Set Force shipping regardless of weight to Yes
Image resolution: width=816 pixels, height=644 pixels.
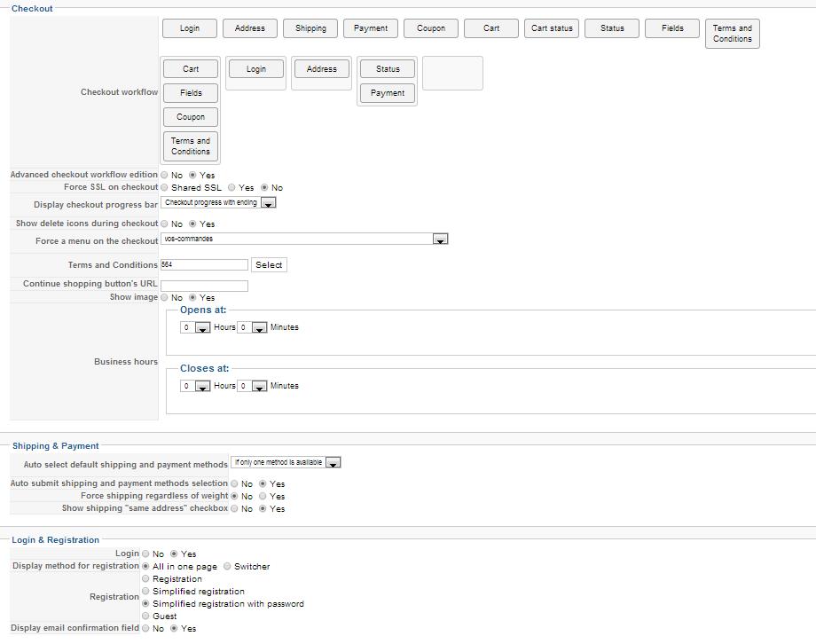(x=263, y=496)
